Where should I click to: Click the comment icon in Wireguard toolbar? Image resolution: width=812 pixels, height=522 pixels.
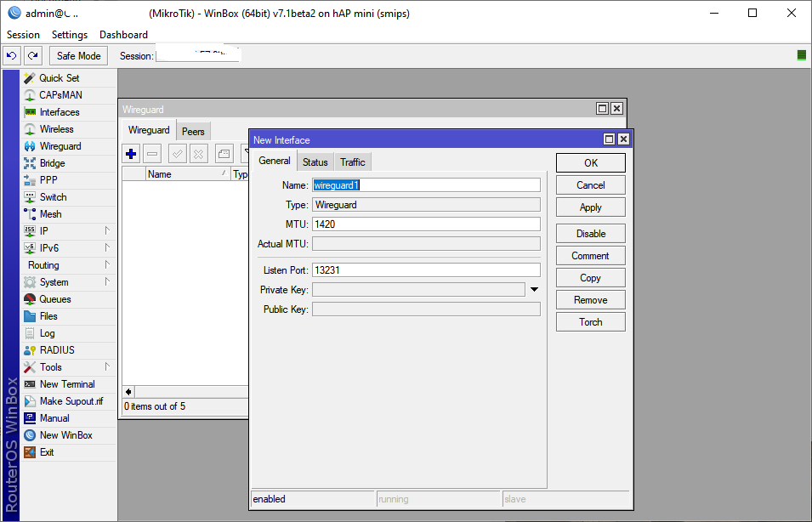(224, 154)
